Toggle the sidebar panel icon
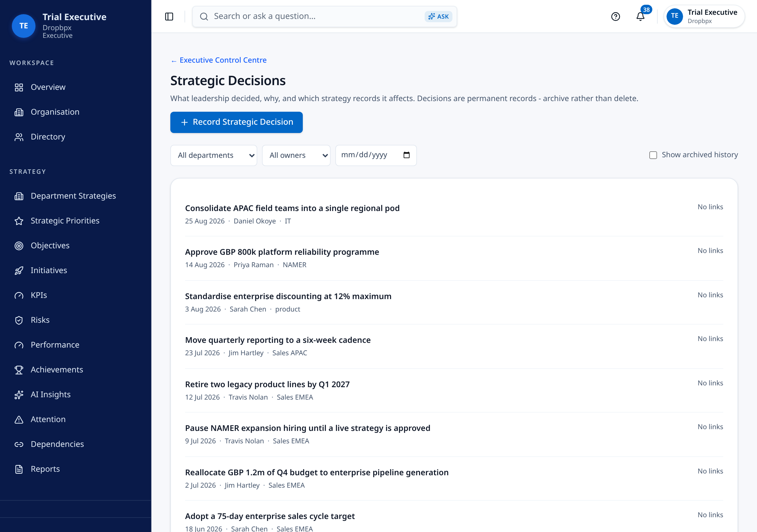Screen dimensions: 757x532 click(169, 17)
